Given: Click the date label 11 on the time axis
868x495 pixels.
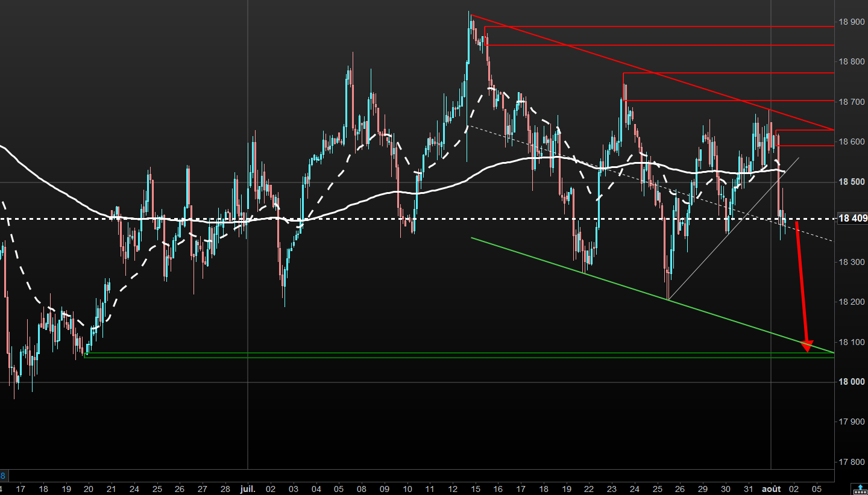Looking at the screenshot, I should tap(430, 488).
